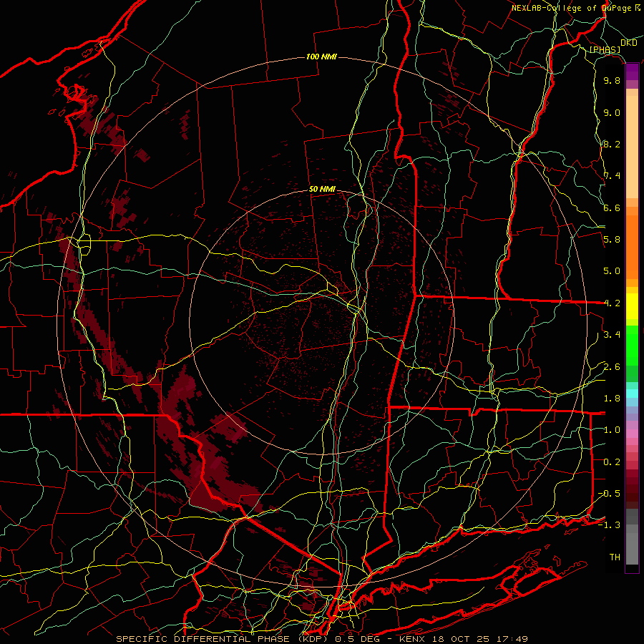Click the 50 NMI range ring label
This screenshot has width=644, height=644.
(322, 190)
